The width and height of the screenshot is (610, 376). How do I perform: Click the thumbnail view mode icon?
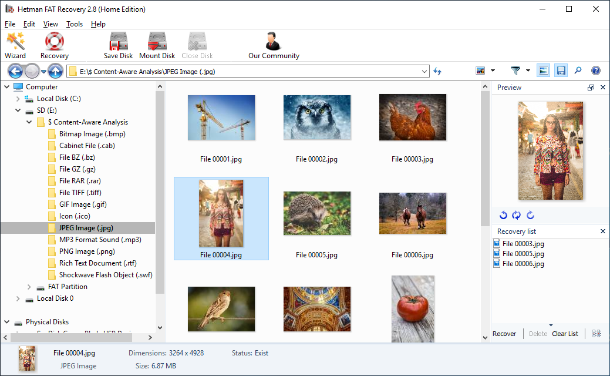tap(481, 70)
